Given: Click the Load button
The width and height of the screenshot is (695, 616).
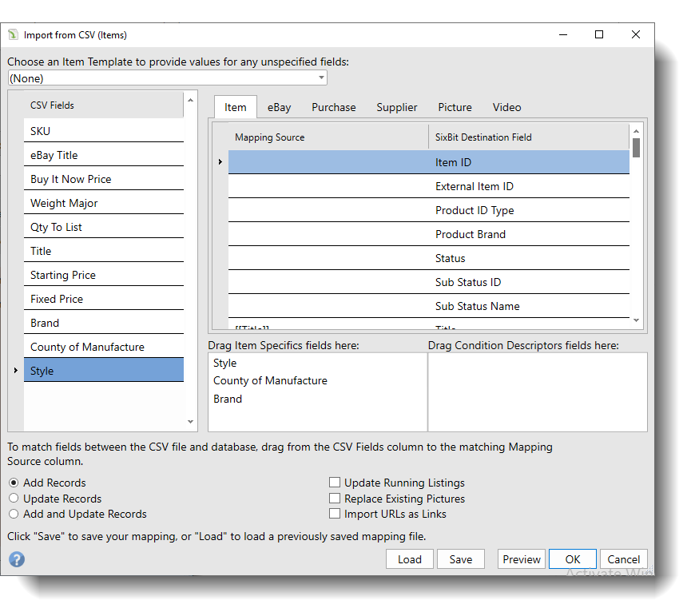Looking at the screenshot, I should pos(410,559).
